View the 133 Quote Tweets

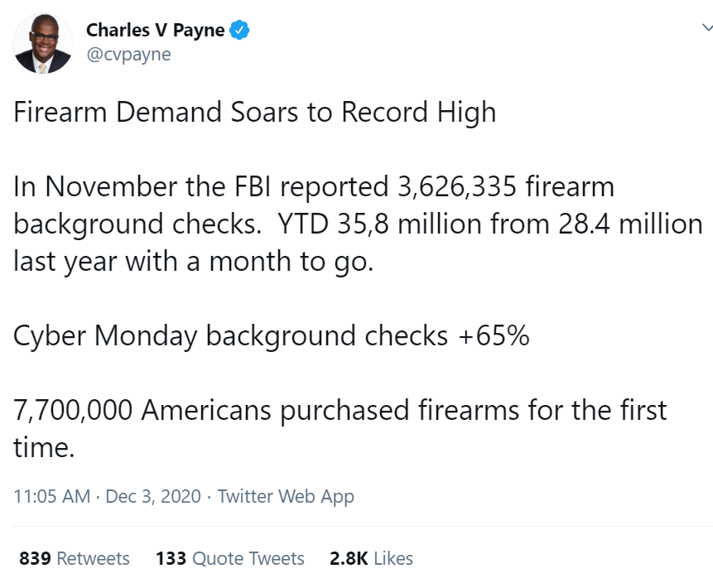pyautogui.click(x=229, y=559)
